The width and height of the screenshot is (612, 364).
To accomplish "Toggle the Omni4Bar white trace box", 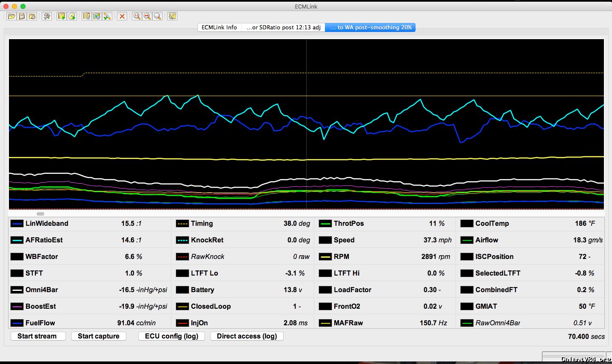I will pyautogui.click(x=17, y=290).
